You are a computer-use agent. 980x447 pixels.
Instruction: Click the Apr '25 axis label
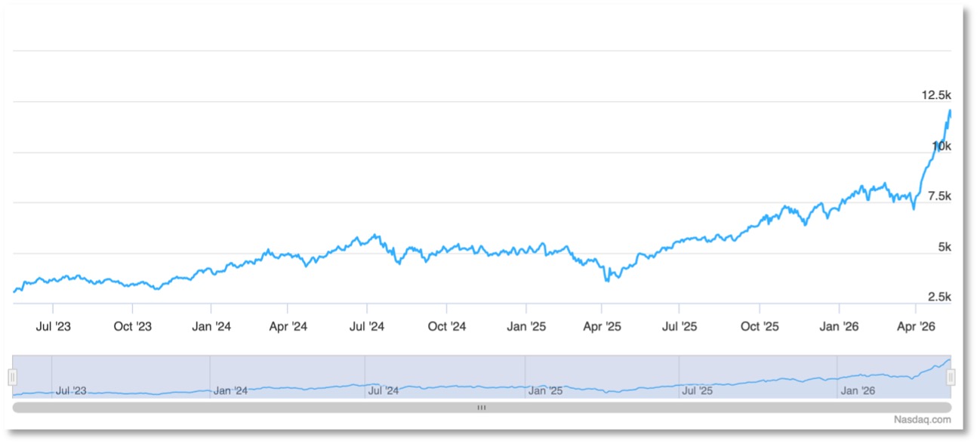602,326
